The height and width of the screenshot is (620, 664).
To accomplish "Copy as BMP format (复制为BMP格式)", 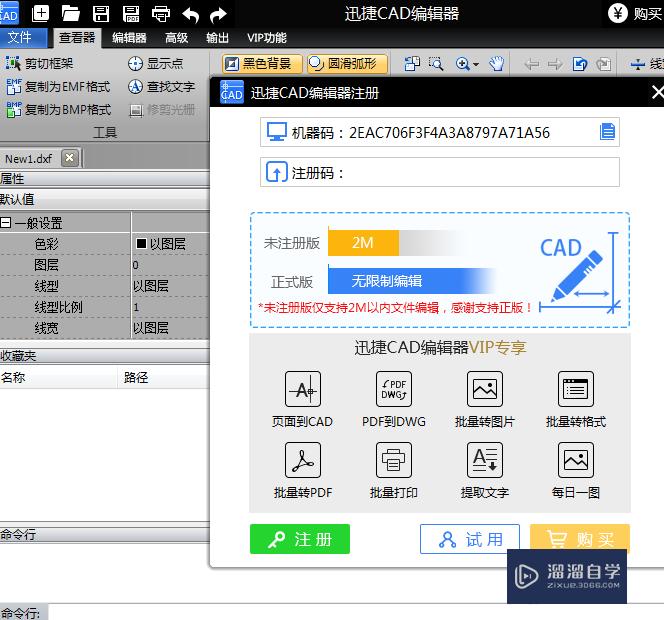I will click(58, 110).
